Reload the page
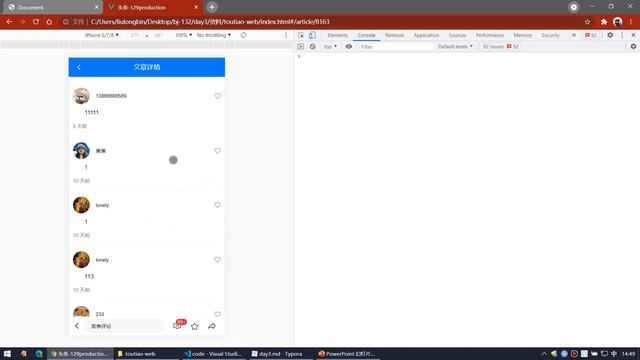This screenshot has height=360, width=640. tap(36, 22)
